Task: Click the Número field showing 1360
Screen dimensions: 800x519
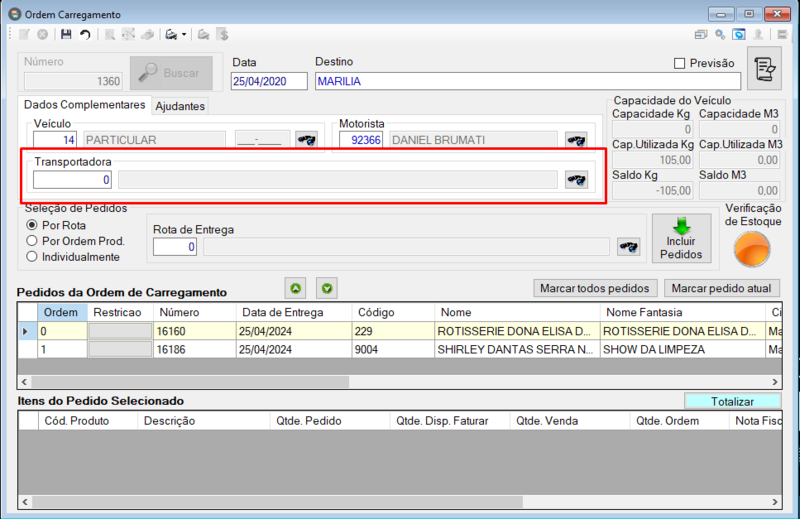Action: tap(73, 81)
